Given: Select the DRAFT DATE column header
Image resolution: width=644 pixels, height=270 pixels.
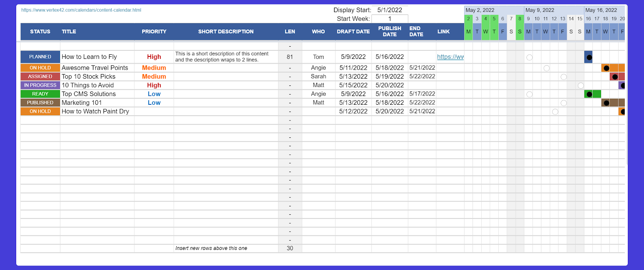Looking at the screenshot, I should tap(353, 31).
